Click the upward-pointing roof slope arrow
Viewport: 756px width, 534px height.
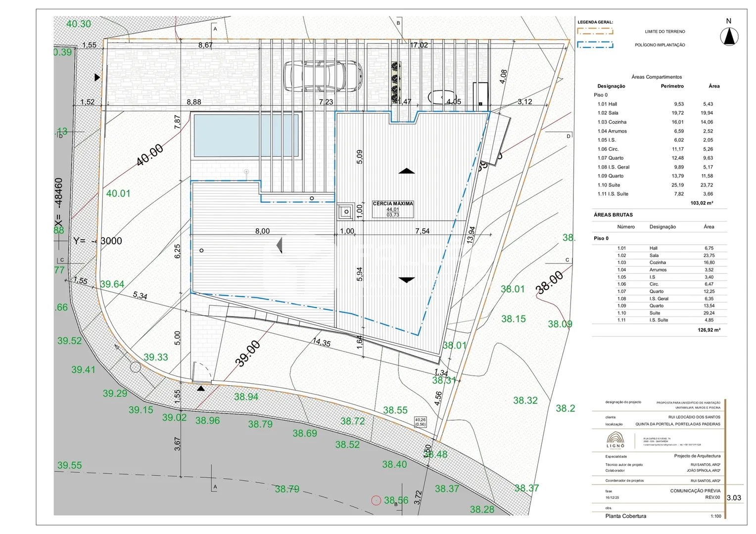(407, 171)
